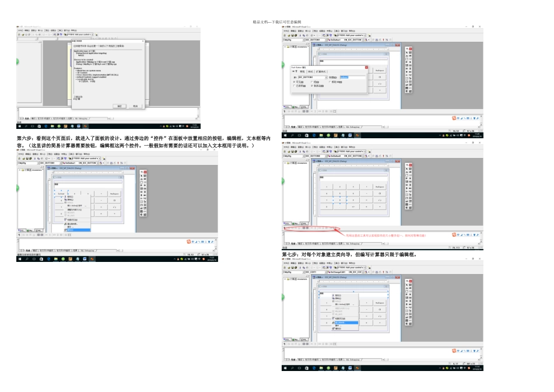This screenshot has width=554, height=392.
Task: Click Backspace button in middle-right calculator dialog
Action: (380, 187)
